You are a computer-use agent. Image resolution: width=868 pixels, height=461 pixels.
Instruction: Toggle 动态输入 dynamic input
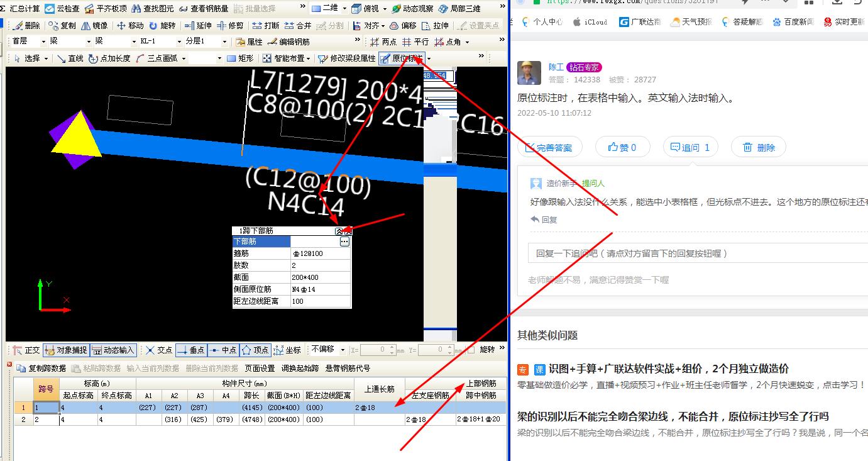coord(113,350)
